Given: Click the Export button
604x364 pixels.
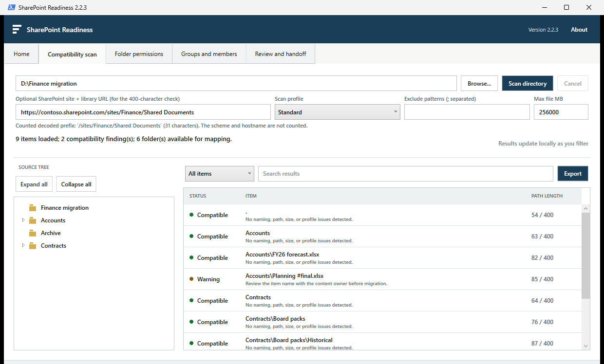Looking at the screenshot, I should pos(573,174).
